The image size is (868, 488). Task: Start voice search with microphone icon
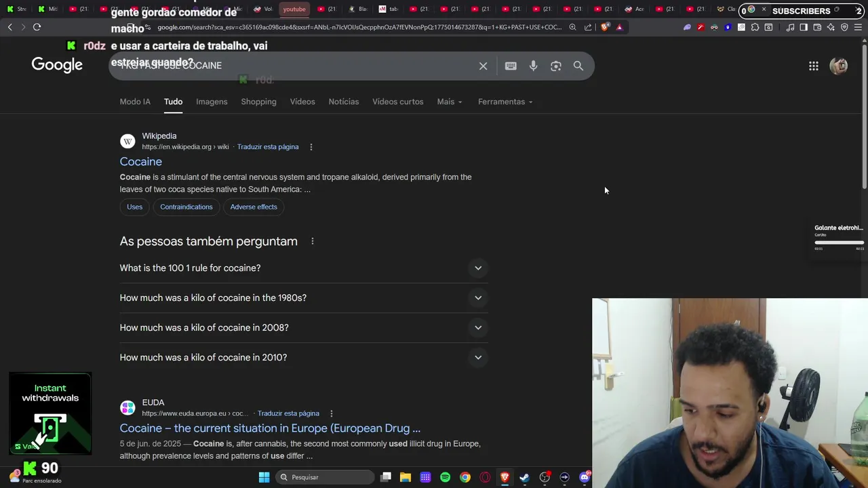533,66
